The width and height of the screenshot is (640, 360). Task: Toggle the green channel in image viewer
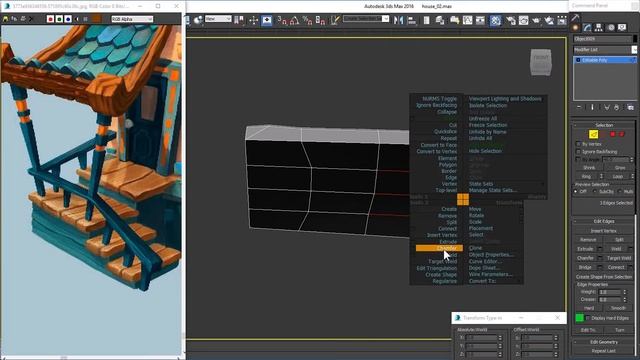59,19
